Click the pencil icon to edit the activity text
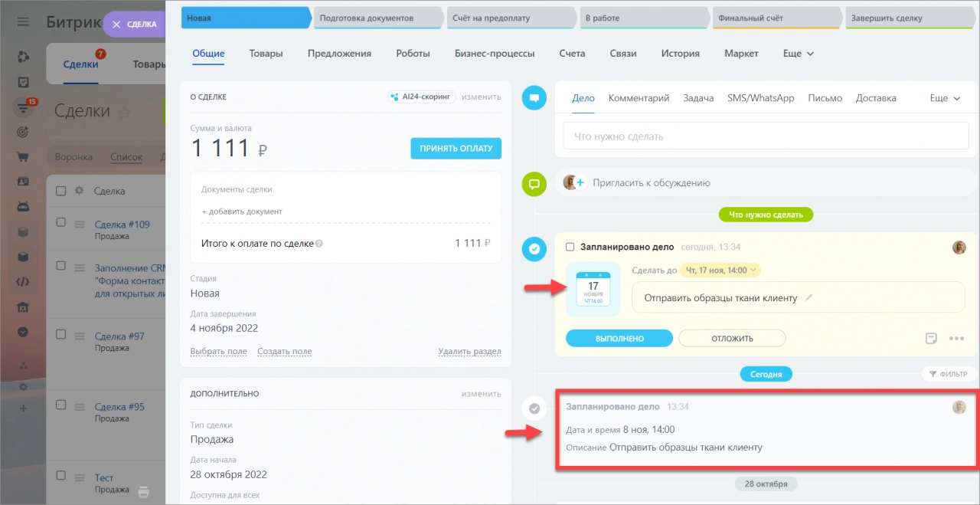 point(809,297)
